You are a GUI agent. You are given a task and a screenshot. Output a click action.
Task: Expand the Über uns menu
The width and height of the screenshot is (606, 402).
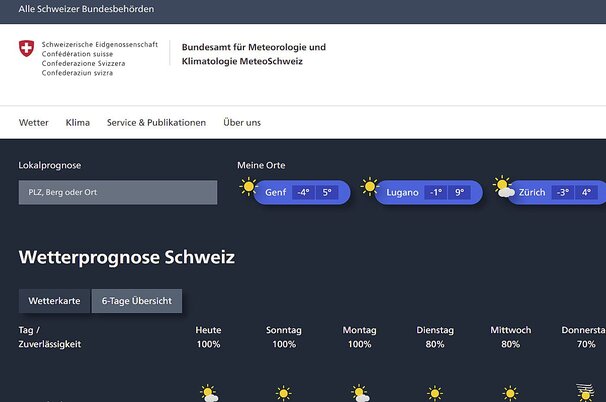click(x=242, y=123)
